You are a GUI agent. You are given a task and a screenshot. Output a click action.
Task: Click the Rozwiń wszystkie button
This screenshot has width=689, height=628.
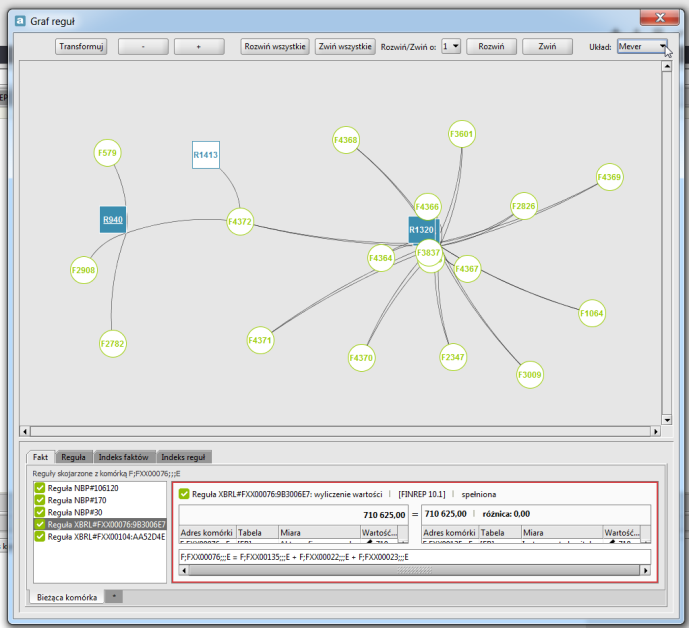point(275,46)
